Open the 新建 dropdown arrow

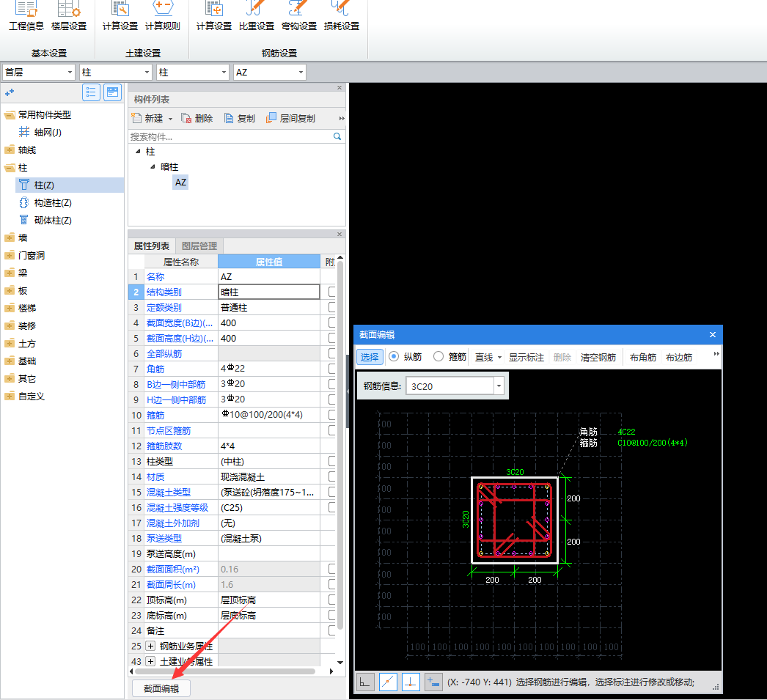point(170,119)
